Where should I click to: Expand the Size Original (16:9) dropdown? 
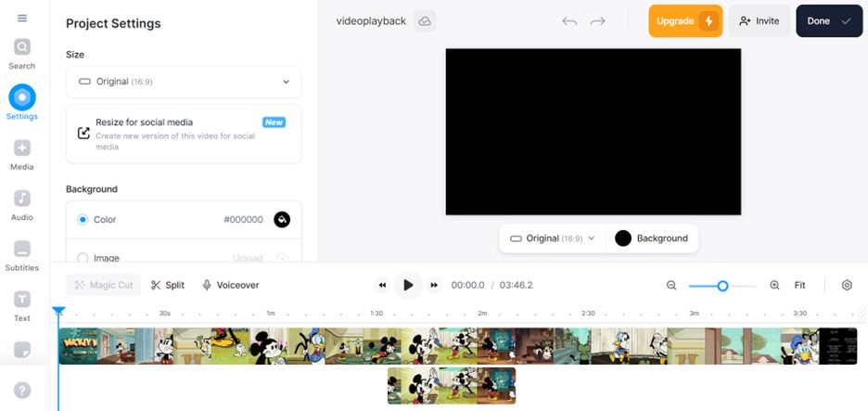(184, 82)
